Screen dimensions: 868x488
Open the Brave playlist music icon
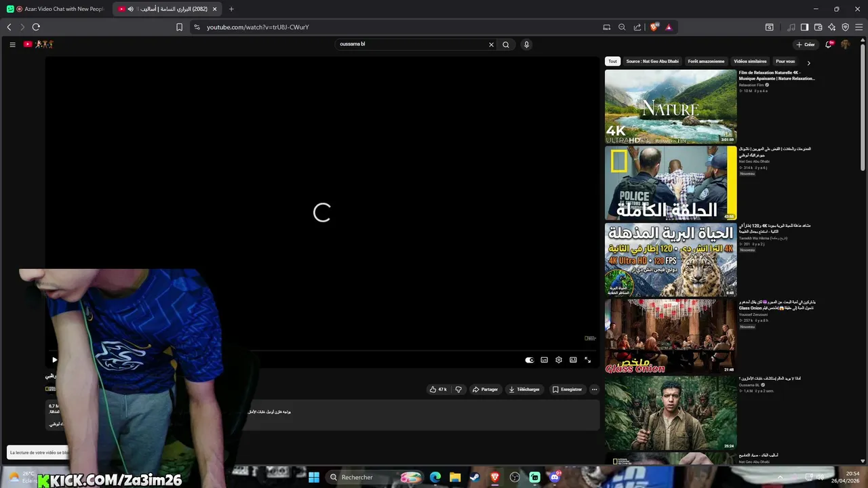[791, 27]
